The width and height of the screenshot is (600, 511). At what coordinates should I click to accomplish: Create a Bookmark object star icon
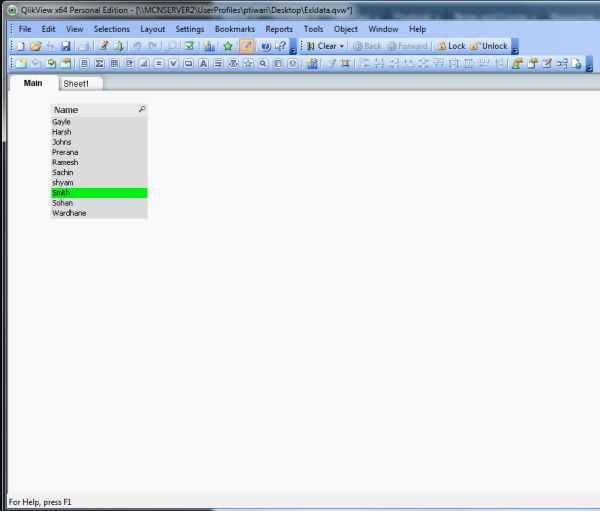[248, 64]
